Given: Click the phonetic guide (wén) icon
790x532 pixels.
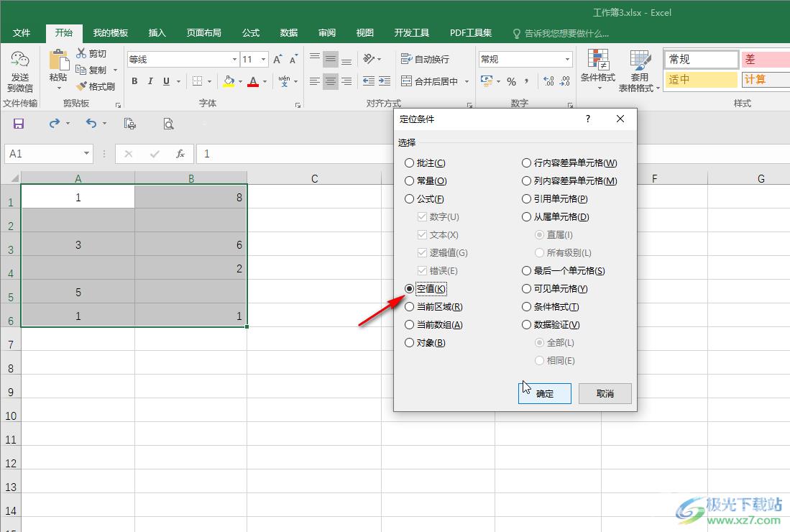Looking at the screenshot, I should point(284,81).
